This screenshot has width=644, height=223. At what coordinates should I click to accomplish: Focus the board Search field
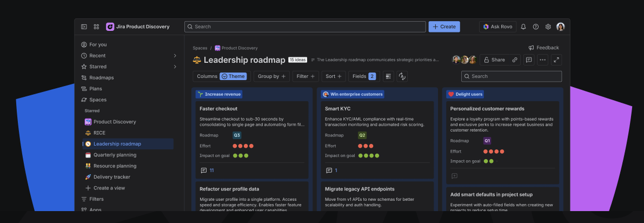(x=512, y=76)
